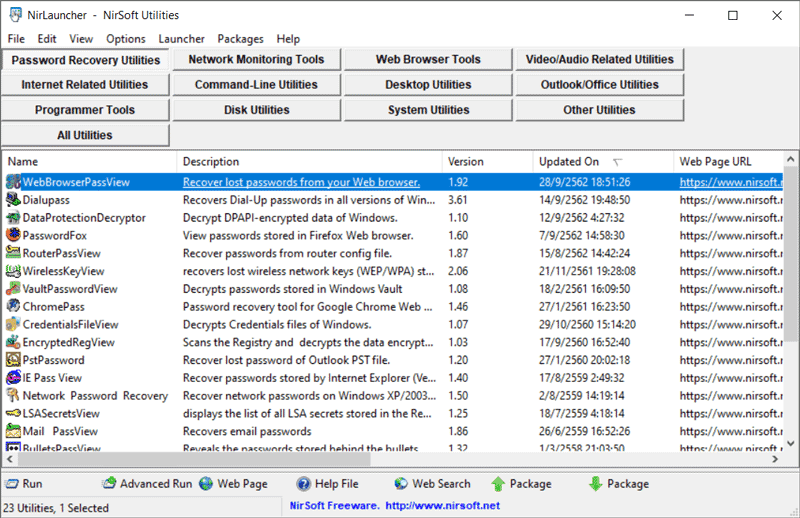Open the Packages menu
Viewport: 800px width, 518px height.
pyautogui.click(x=240, y=39)
